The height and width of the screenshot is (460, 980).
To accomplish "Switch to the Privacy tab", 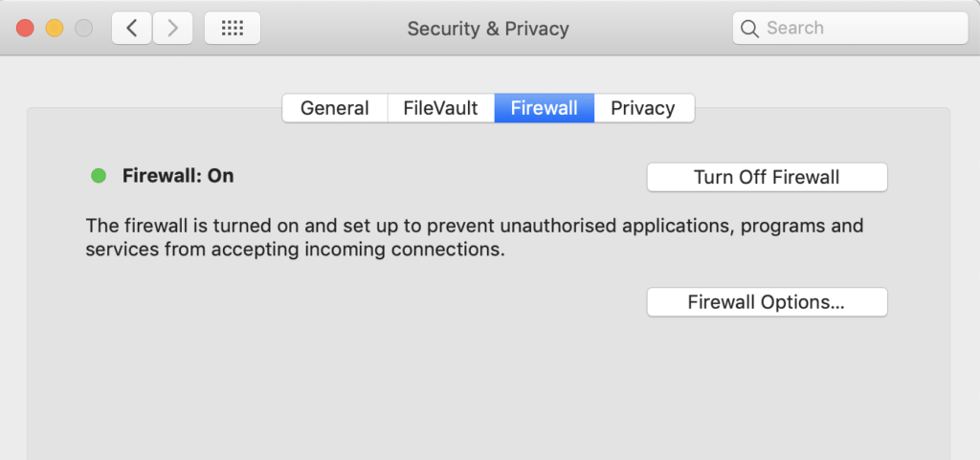I will [x=644, y=108].
